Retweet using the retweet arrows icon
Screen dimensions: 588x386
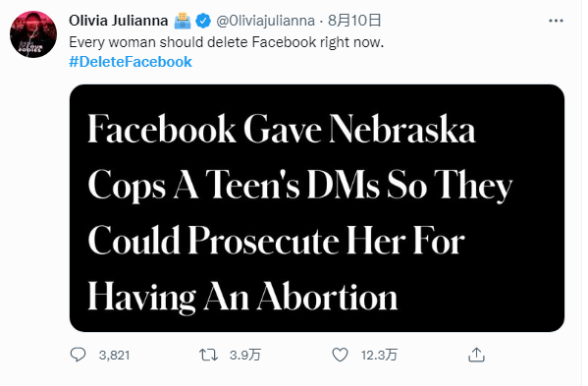point(208,355)
